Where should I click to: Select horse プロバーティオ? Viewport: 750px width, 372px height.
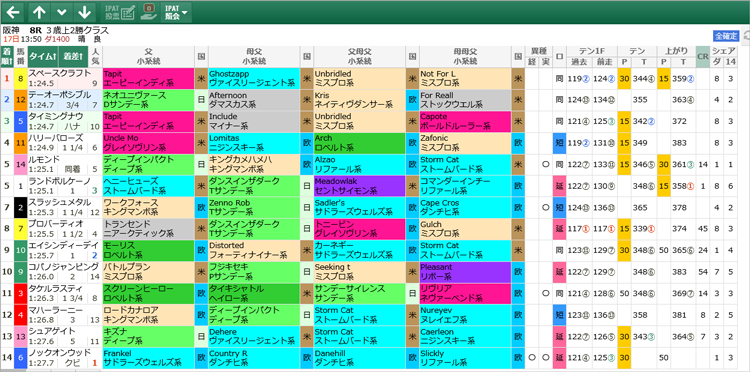56,224
